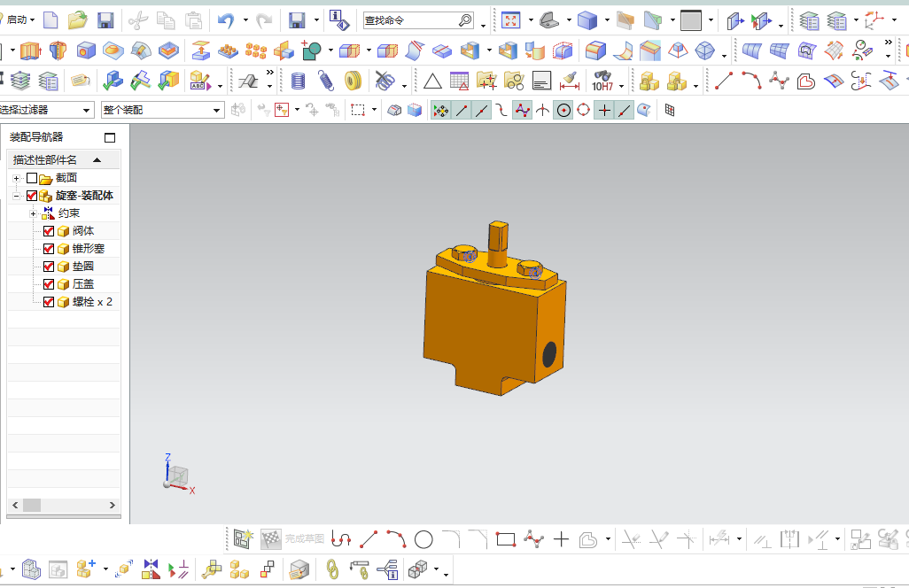Uncheck the 螺栓 x 2 checkbox
This screenshot has width=909, height=588.
pos(49,302)
